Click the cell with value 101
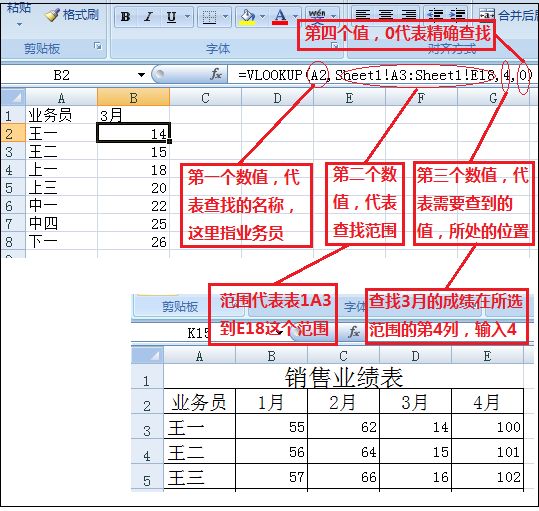Screen dimensions: 539x511 (487, 451)
